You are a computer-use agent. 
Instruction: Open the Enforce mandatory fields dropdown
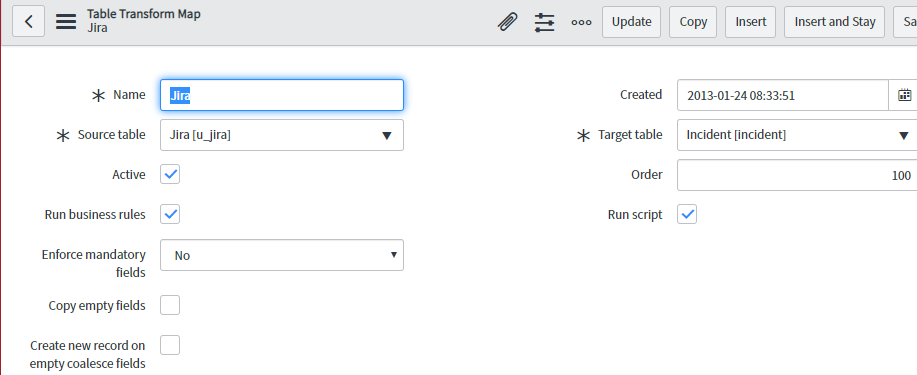point(282,255)
